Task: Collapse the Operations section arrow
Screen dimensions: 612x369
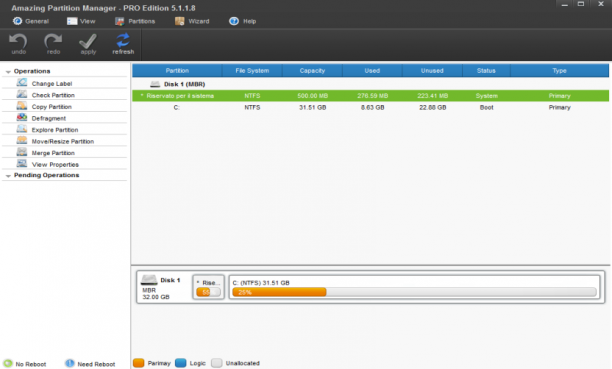Action: (8, 72)
